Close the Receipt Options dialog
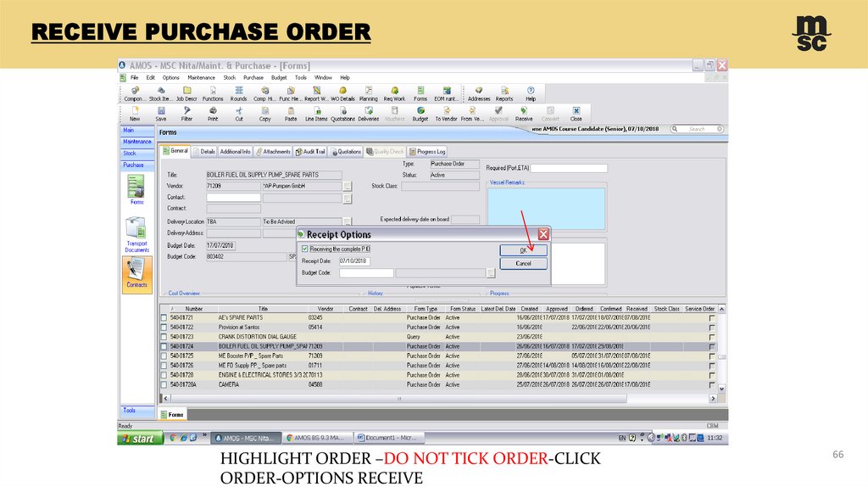Viewport: 868px width, 487px height. point(543,234)
